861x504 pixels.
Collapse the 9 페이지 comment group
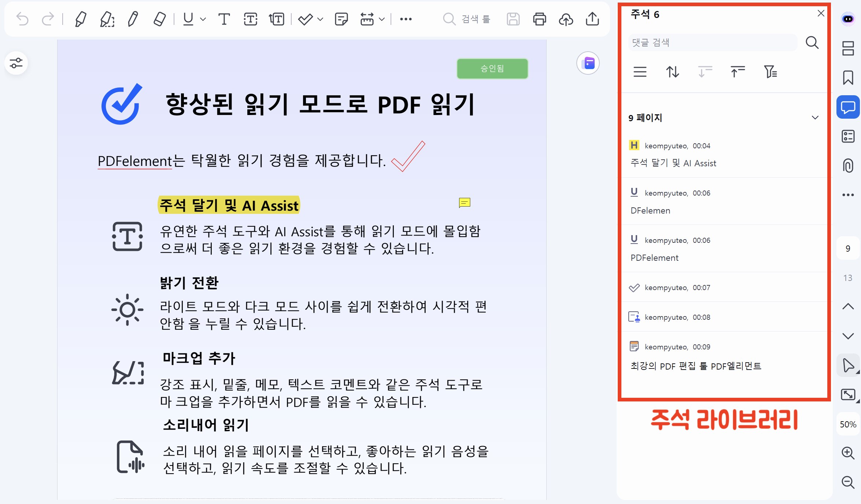(x=815, y=118)
